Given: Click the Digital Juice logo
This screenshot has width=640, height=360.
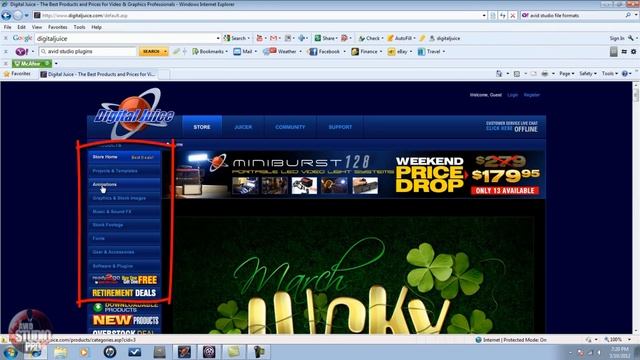Looking at the screenshot, I should [134, 114].
